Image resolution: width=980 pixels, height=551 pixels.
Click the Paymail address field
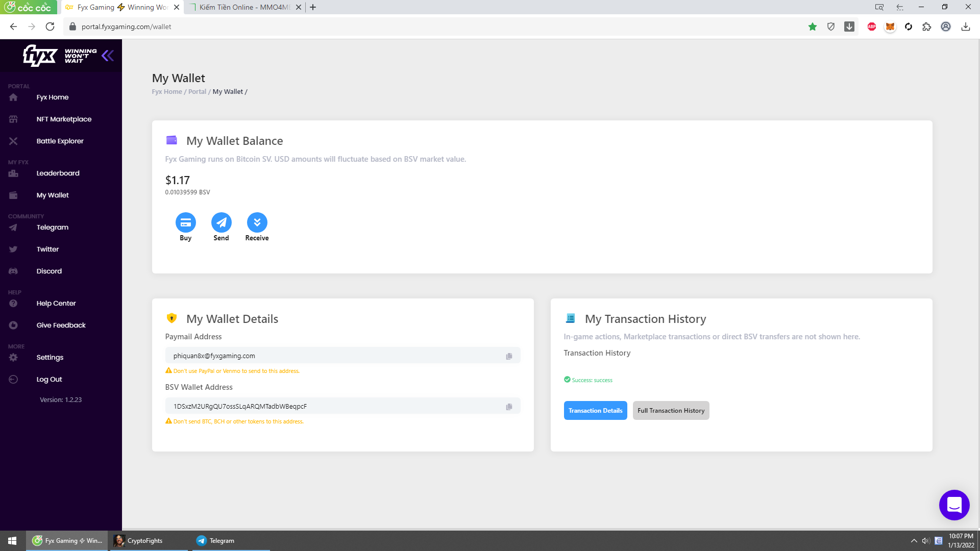(337, 356)
